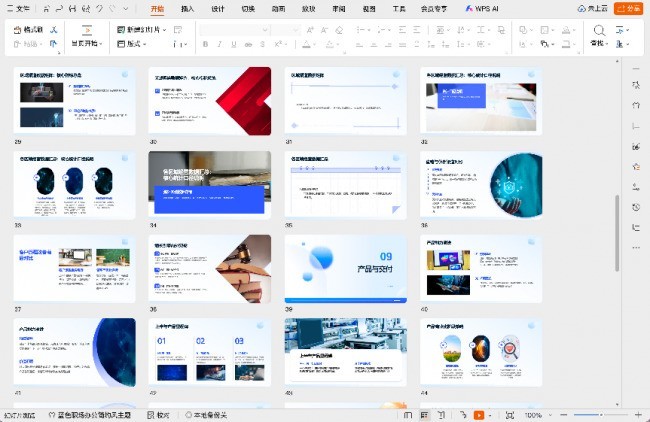The image size is (650, 422).
Task: Switch to the 开始 ribbon tab
Action: pyautogui.click(x=157, y=8)
